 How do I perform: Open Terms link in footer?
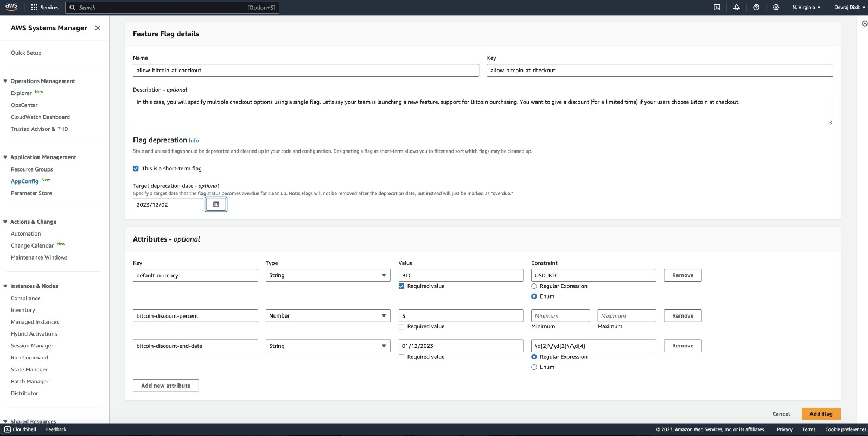click(809, 429)
